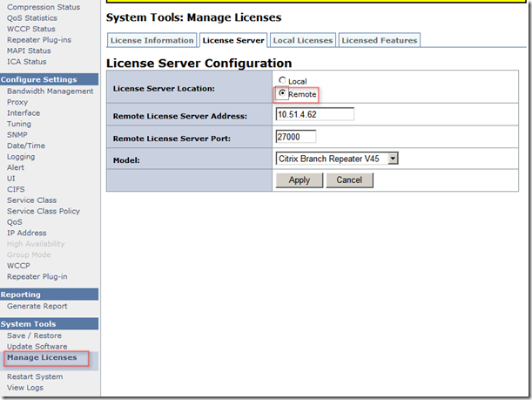The image size is (532, 400).
Task: Open Interface settings
Action: tap(24, 112)
